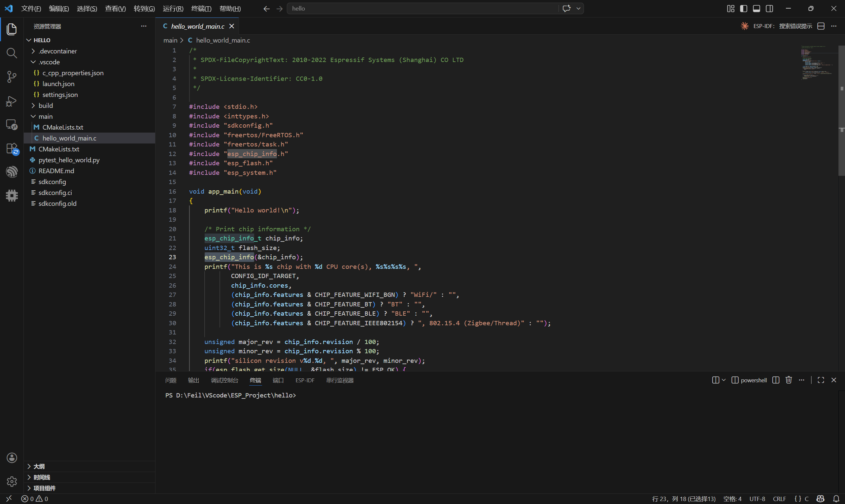Click the Copilot status icon in status bar
Viewport: 845px width, 504px height.
[x=820, y=499]
